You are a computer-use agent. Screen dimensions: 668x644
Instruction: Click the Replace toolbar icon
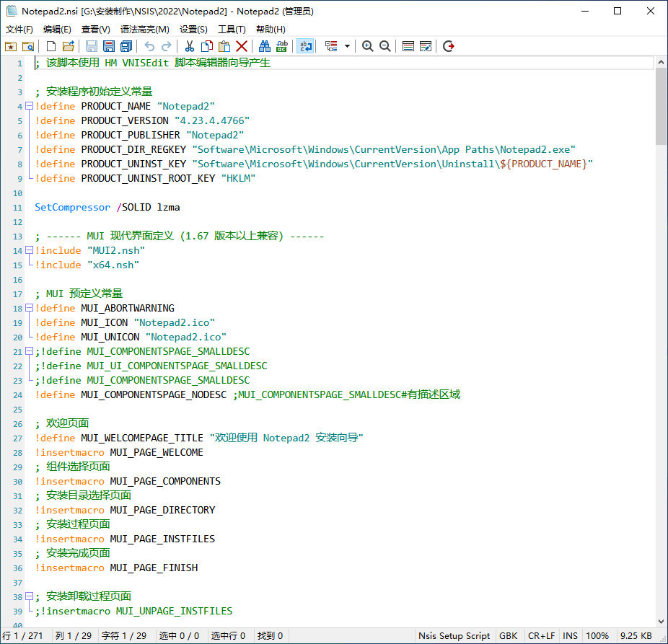pos(280,46)
